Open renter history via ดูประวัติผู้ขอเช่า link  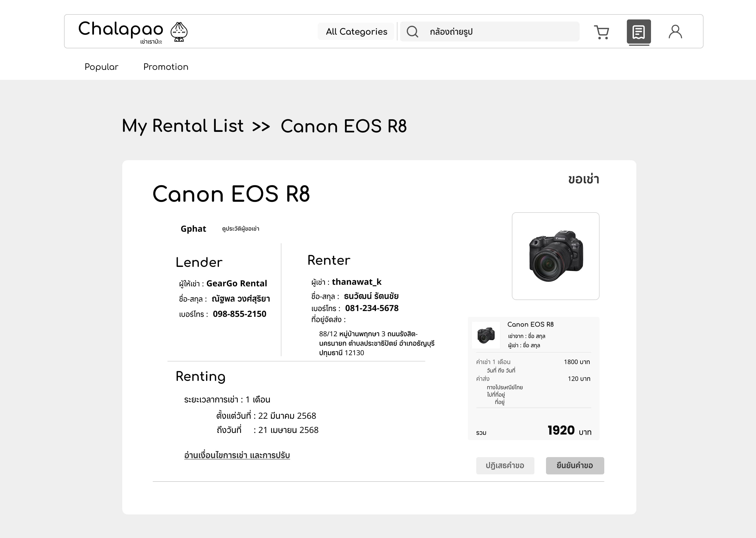click(x=241, y=229)
